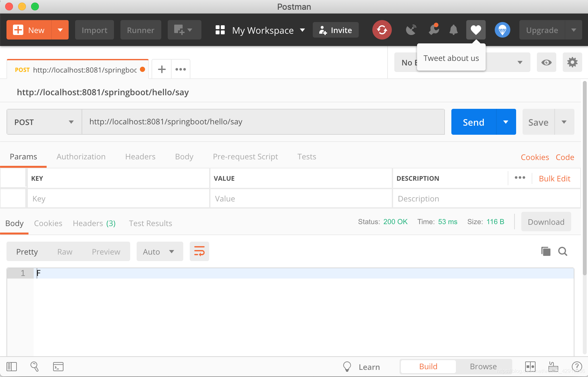Viewport: 588px width, 377px height.
Task: Click the red sync icon
Action: pyautogui.click(x=382, y=30)
